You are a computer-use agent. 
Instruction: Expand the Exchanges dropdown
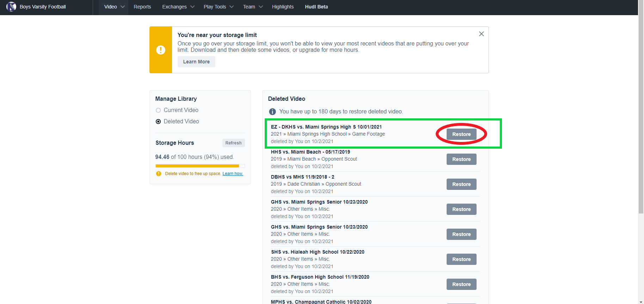(x=178, y=7)
